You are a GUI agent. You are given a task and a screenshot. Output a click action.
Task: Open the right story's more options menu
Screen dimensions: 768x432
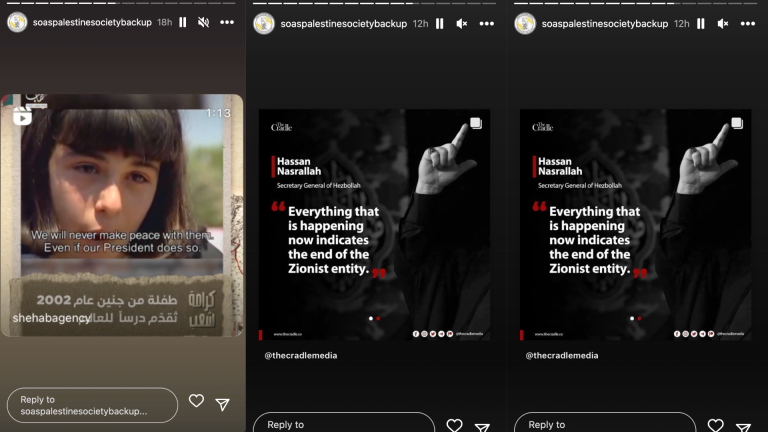(x=747, y=23)
